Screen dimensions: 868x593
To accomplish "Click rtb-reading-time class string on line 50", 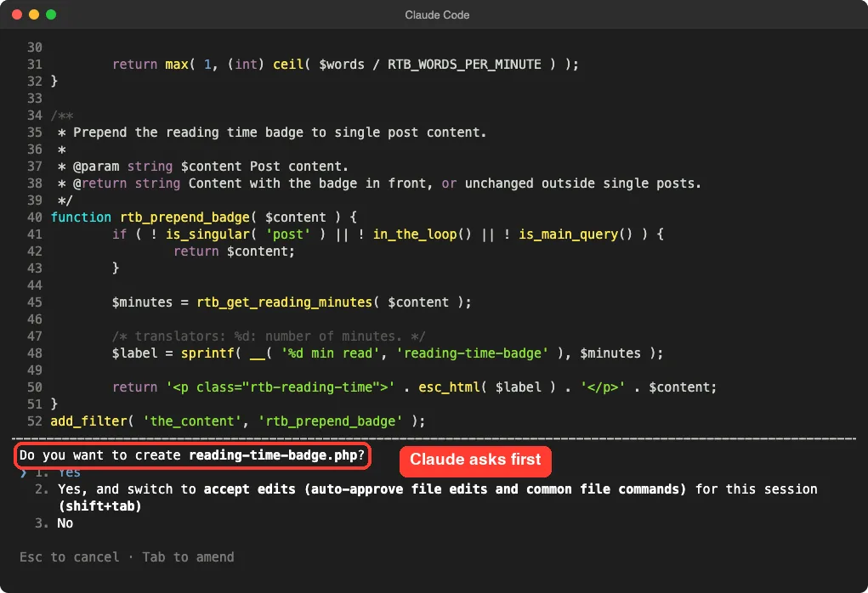I will pyautogui.click(x=311, y=387).
